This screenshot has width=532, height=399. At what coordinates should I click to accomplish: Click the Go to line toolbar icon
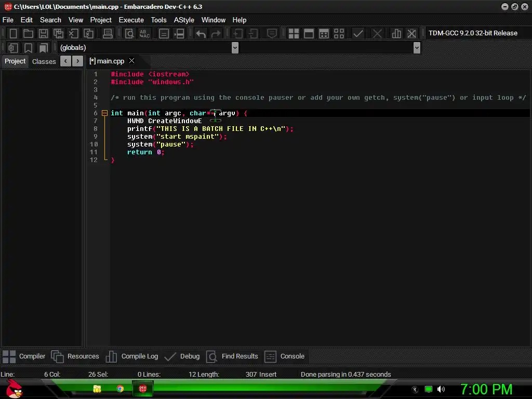[164, 34]
